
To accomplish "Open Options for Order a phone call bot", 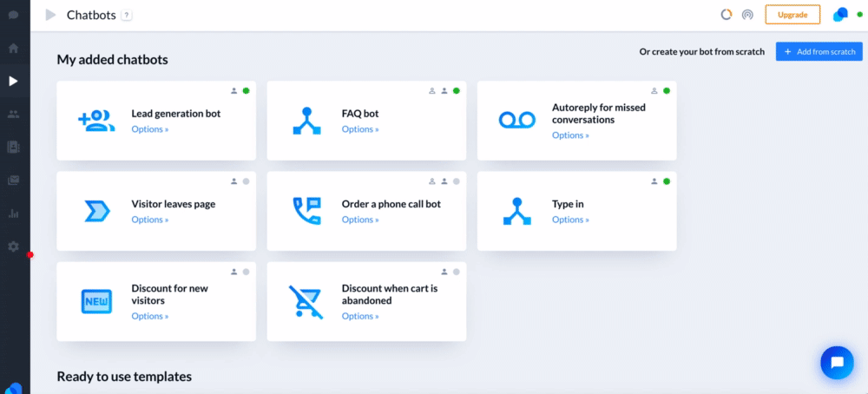I will pyautogui.click(x=360, y=220).
